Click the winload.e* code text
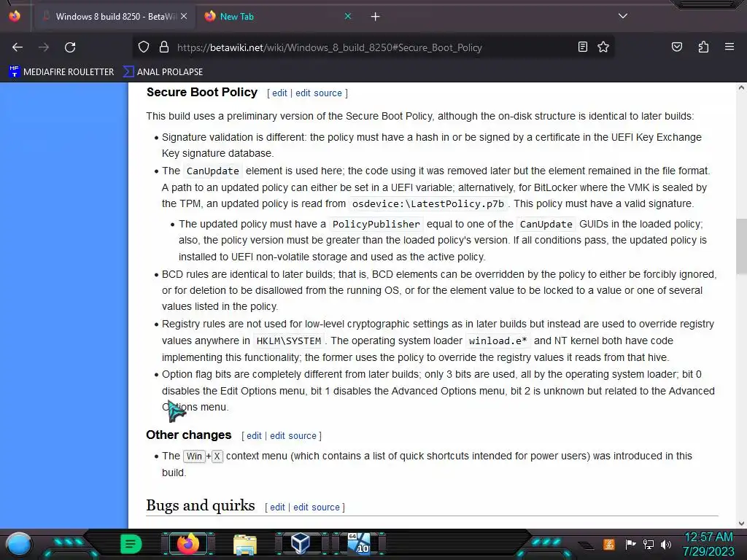Image resolution: width=747 pixels, height=560 pixels. (498, 341)
